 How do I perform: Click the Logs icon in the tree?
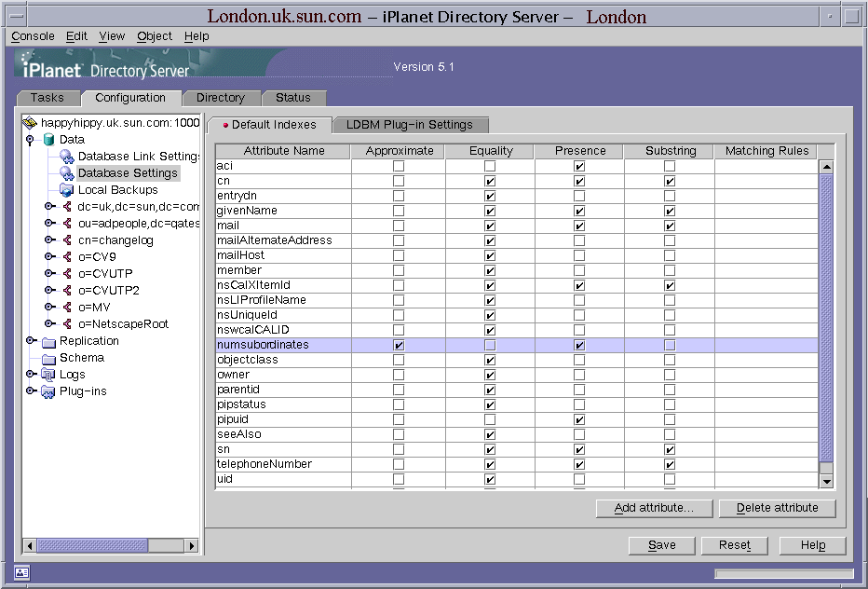[x=48, y=376]
